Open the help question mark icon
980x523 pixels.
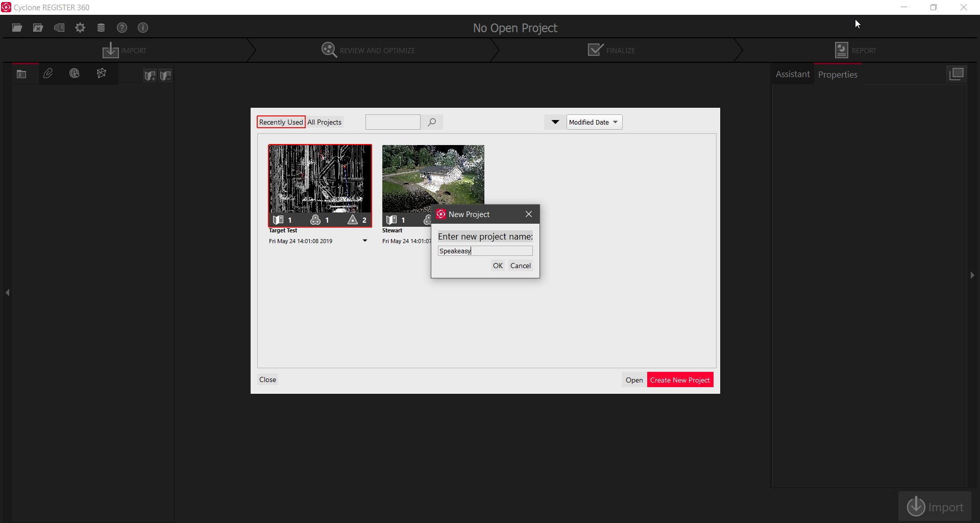click(x=122, y=28)
